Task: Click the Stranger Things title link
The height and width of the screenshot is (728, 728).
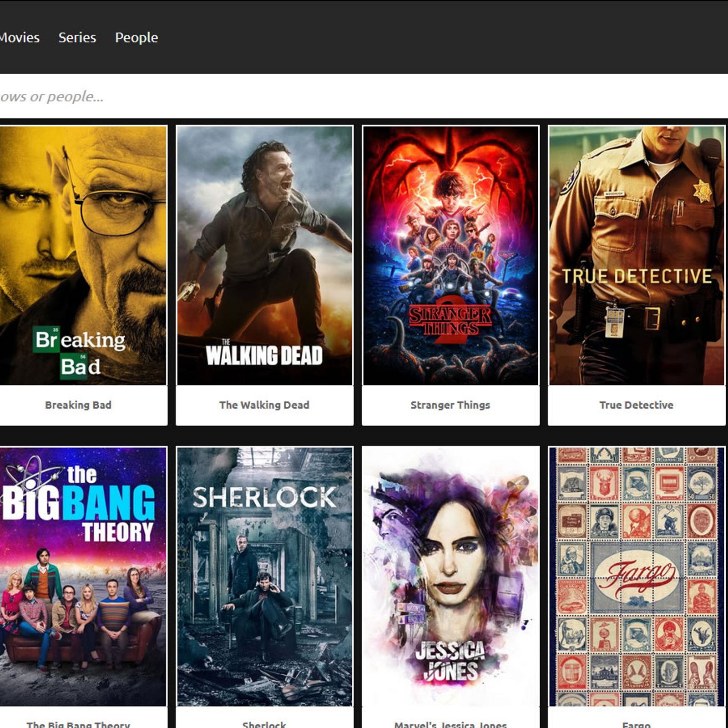Action: pyautogui.click(x=450, y=405)
